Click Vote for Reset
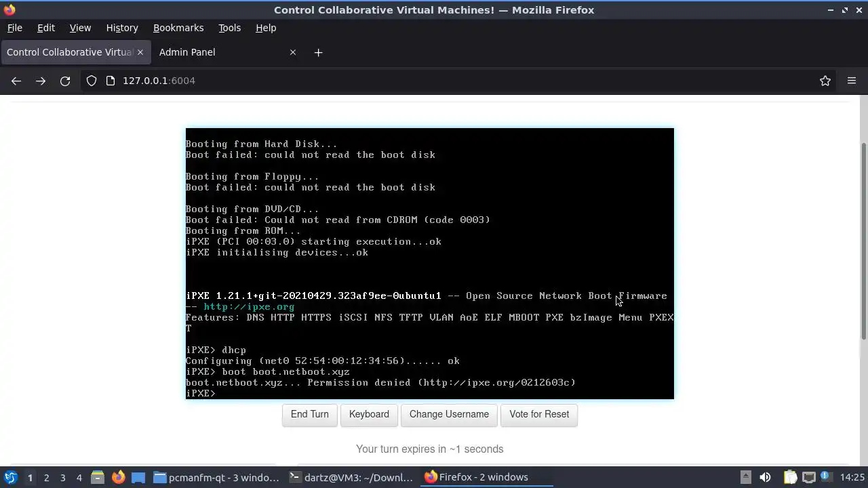868x488 pixels. pyautogui.click(x=539, y=414)
